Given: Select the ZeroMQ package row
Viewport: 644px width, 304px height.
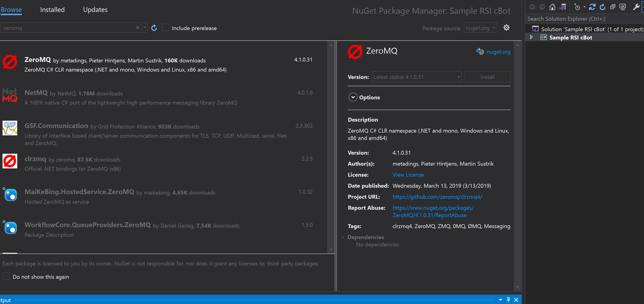Looking at the screenshot, I should [x=164, y=64].
